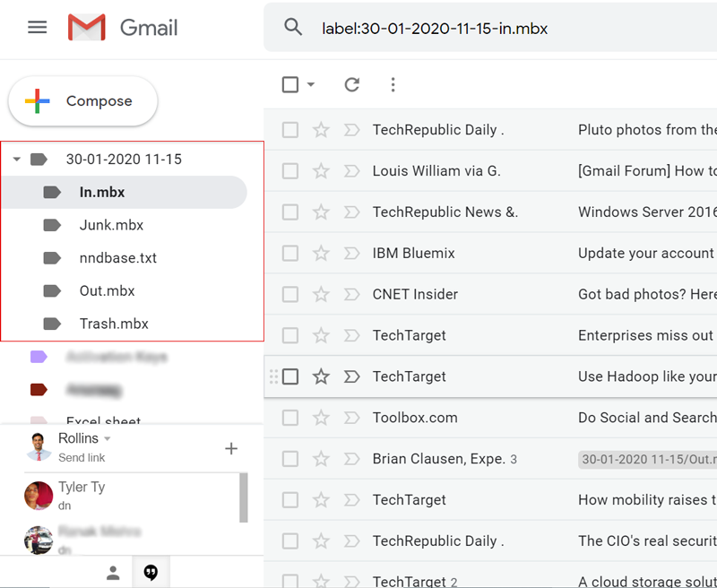Click the Trash.mbx label tag icon
This screenshot has height=588, width=717.
pyautogui.click(x=52, y=324)
